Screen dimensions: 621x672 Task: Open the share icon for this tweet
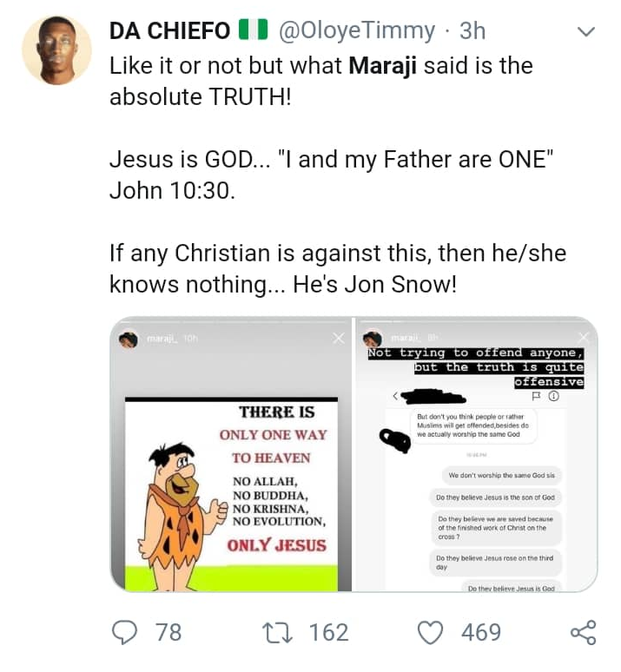[583, 632]
